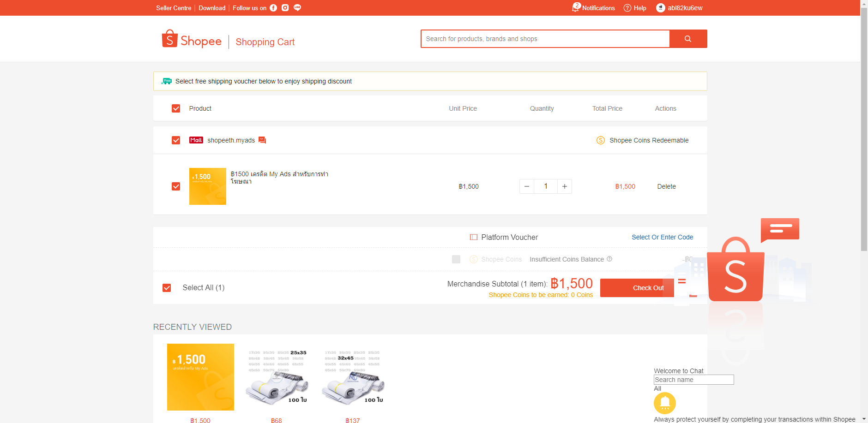Uncheck the ฿1500 My Ads item checkbox
The height and width of the screenshot is (423, 868).
point(176,186)
